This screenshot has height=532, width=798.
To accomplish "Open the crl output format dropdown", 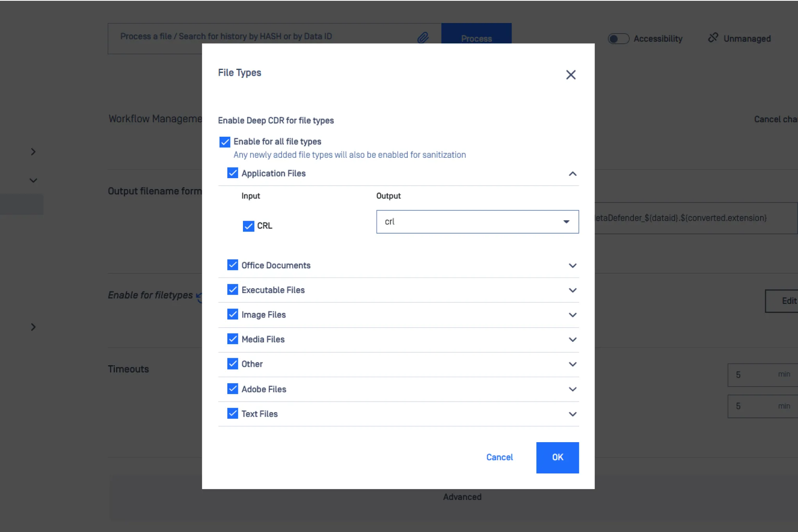I will (x=477, y=222).
